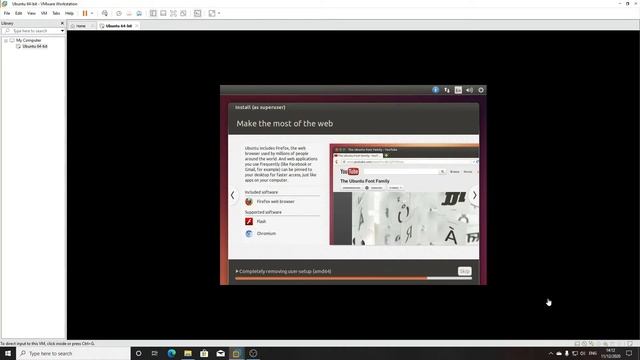The image size is (640, 360).
Task: Open the console view toolbar icon
Action: (198, 13)
